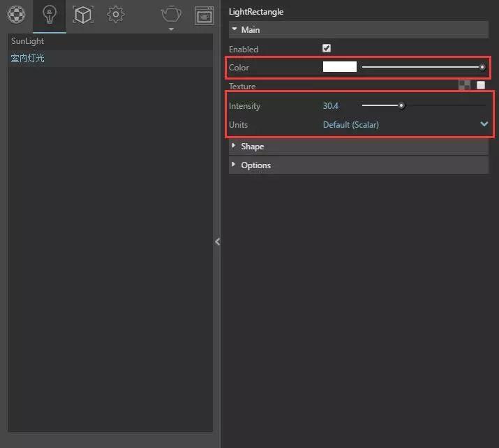Open the Units Default (Scalar) dropdown
Viewport: 499px width, 448px height.
405,124
